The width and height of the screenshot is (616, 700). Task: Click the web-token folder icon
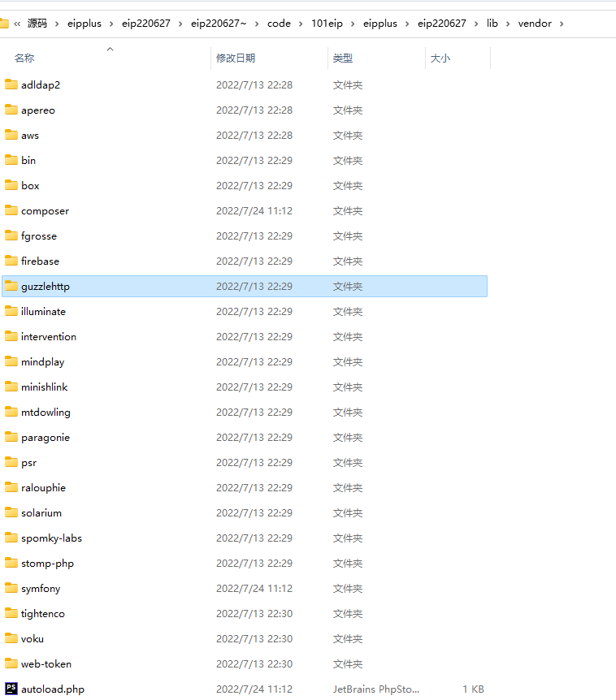[11, 663]
